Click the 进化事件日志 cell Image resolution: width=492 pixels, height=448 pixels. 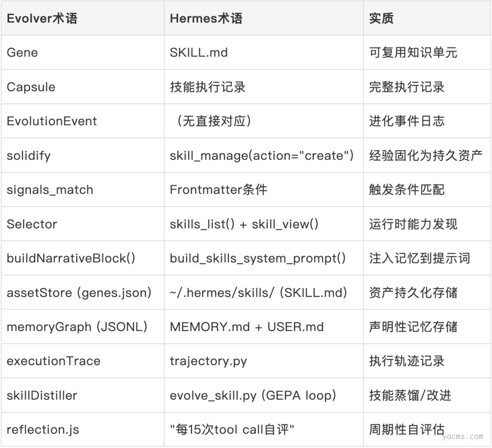click(407, 121)
